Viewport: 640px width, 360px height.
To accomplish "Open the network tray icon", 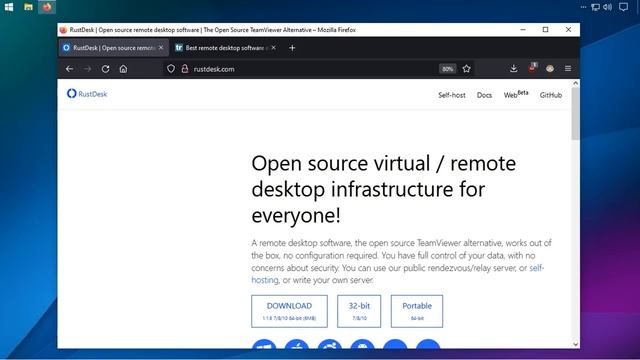I will [x=596, y=7].
